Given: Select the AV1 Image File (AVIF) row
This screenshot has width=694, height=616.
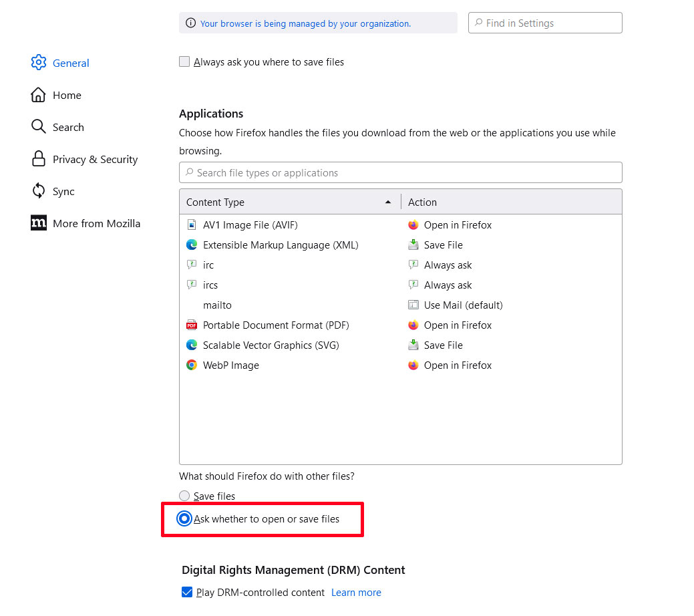Looking at the screenshot, I should pyautogui.click(x=401, y=225).
